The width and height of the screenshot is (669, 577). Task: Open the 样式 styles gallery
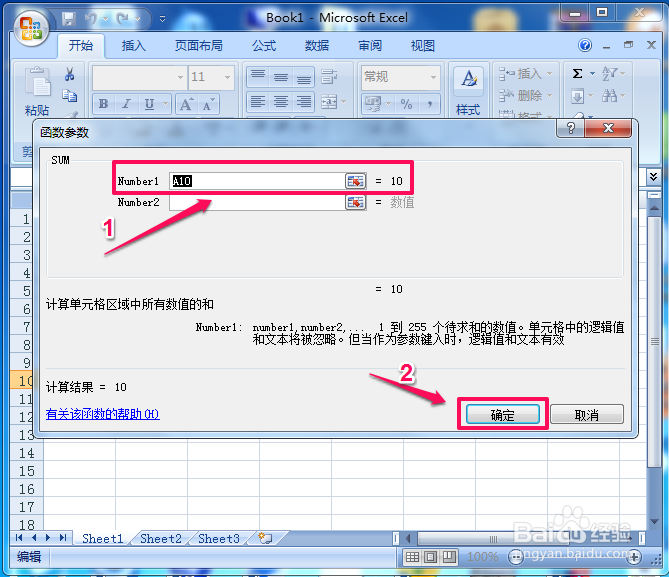point(468,92)
